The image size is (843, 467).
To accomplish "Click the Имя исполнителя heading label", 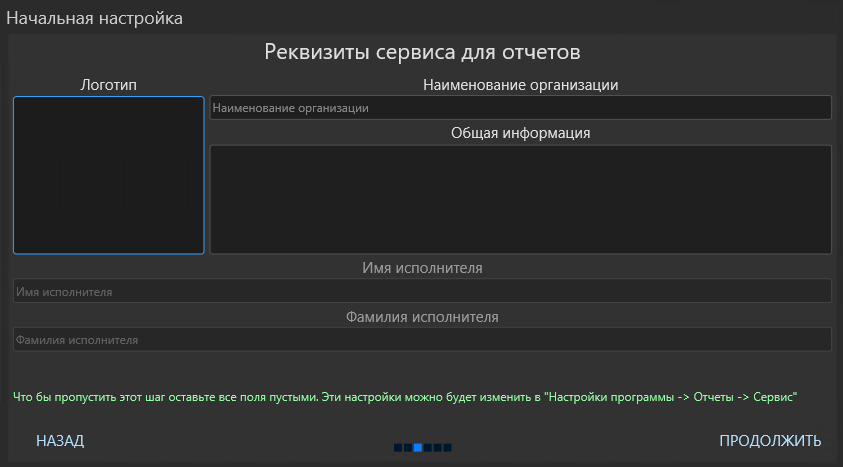I will [422, 268].
